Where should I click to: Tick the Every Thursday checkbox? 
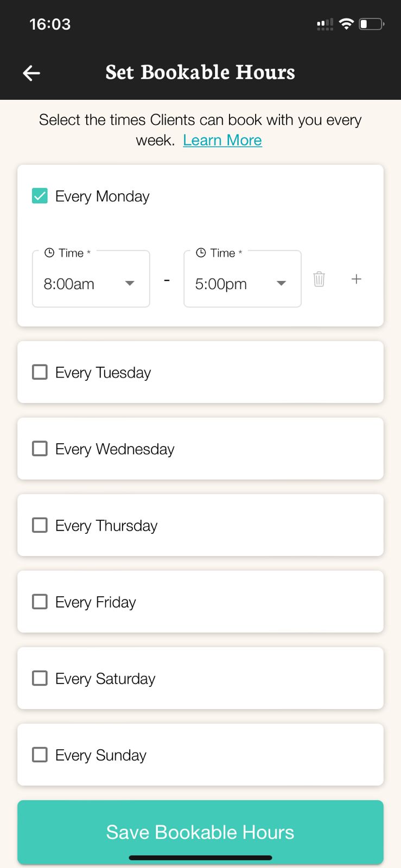point(40,525)
